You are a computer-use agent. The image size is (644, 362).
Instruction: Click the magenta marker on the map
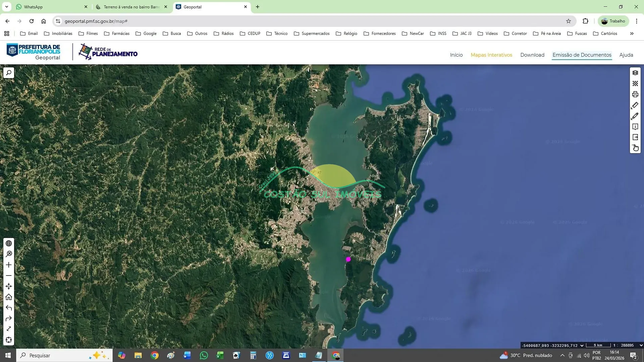click(348, 259)
